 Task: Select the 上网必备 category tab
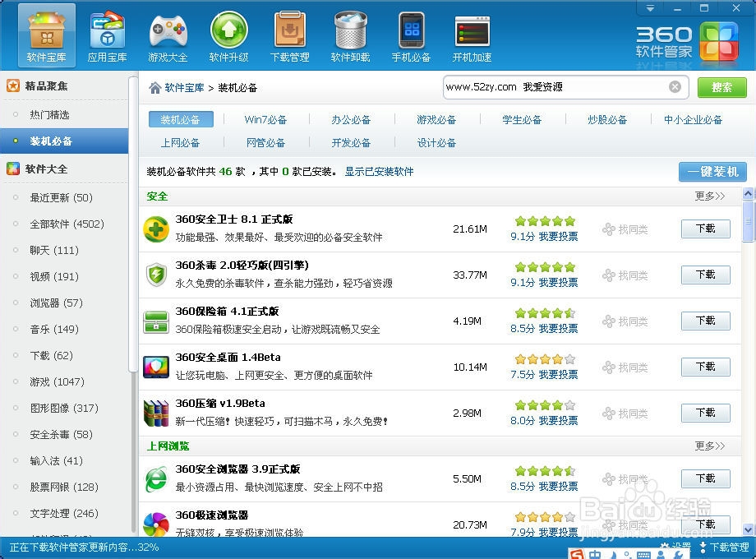point(180,143)
